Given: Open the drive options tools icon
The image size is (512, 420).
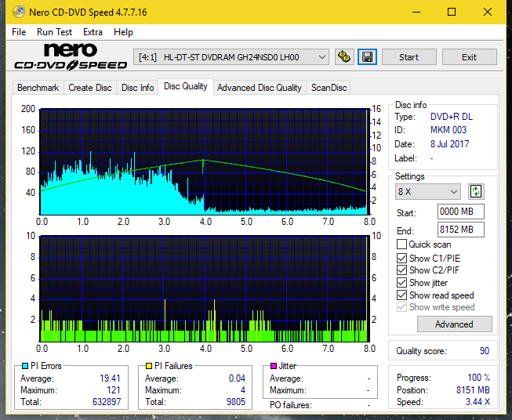Looking at the screenshot, I should 344,57.
